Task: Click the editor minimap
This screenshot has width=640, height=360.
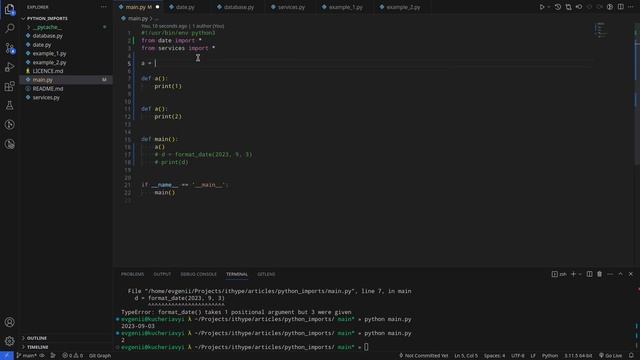Action: click(601, 30)
